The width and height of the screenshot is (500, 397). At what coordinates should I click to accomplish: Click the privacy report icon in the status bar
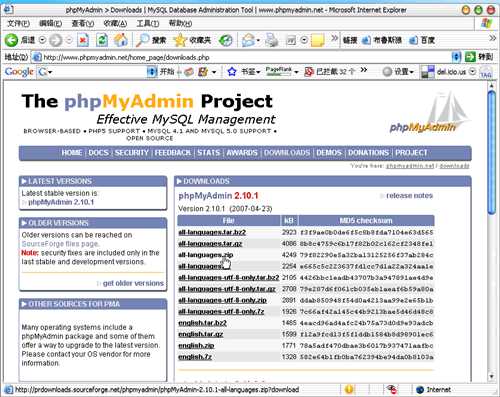click(x=392, y=389)
